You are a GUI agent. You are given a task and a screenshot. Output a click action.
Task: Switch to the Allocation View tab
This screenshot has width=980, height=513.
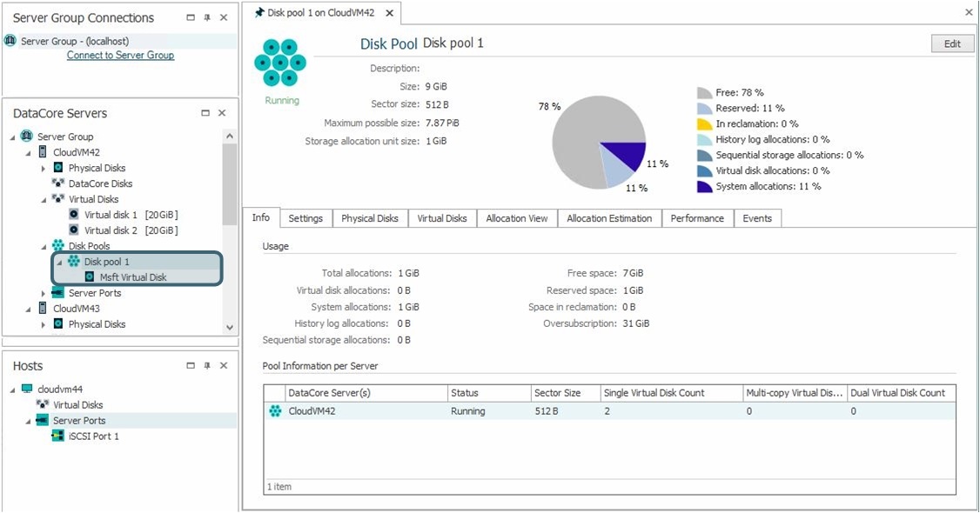tap(516, 218)
